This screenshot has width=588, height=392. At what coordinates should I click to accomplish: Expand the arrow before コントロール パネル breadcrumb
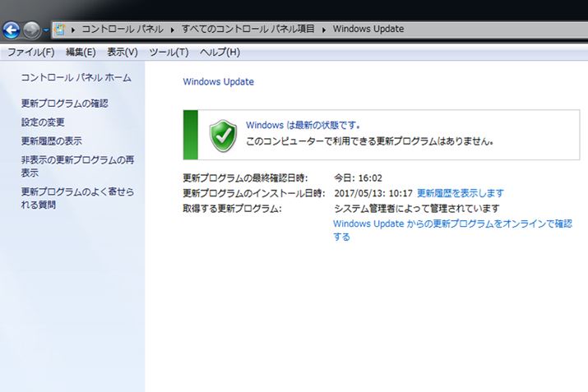(x=73, y=30)
